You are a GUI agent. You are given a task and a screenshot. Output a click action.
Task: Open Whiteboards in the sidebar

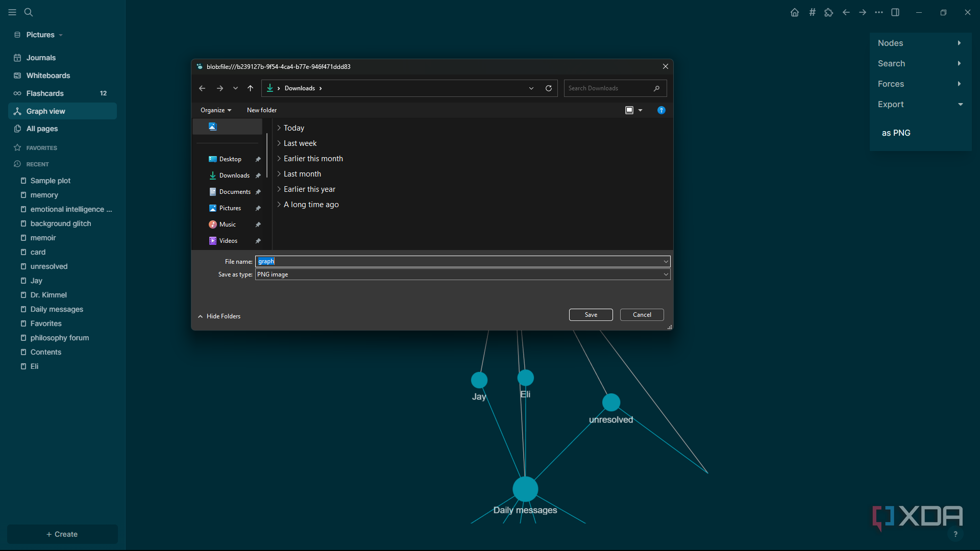(62, 76)
